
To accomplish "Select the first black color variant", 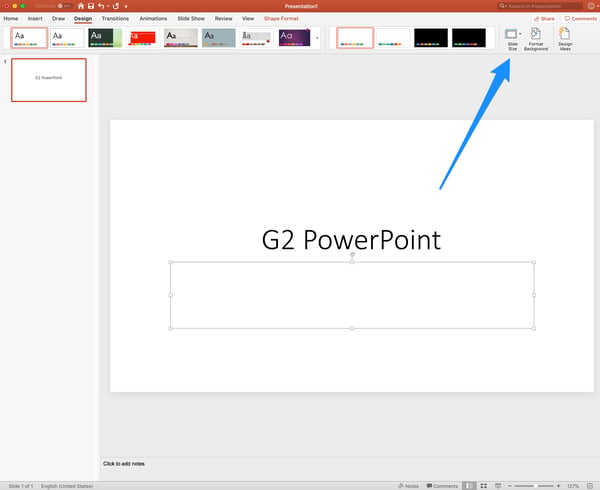I will (x=431, y=37).
